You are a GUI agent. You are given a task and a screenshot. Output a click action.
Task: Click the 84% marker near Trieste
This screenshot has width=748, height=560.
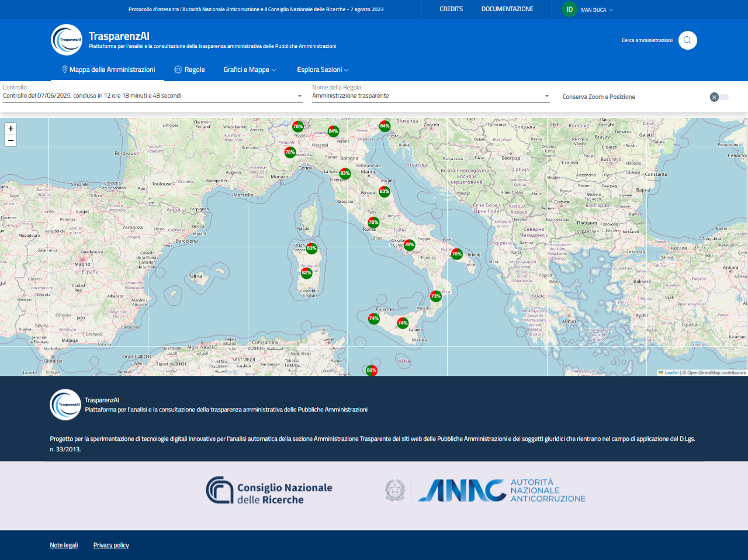coord(385,126)
